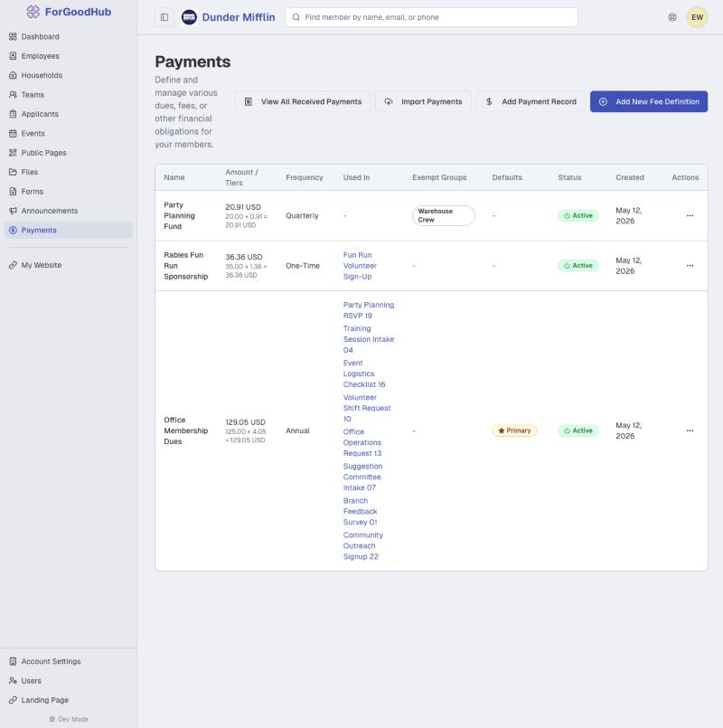Viewport: 723px width, 728px height.
Task: Click the Used In column header
Action: [356, 177]
